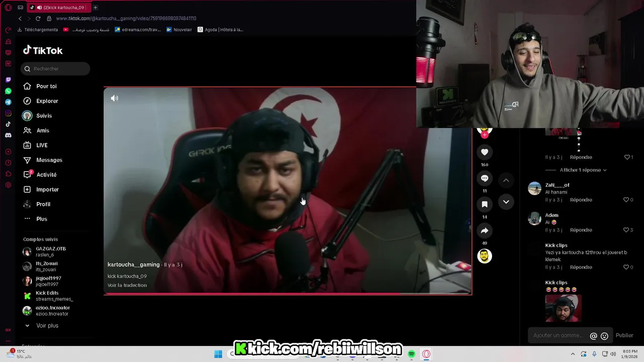Share the video via arrow icon
The width and height of the screenshot is (644, 362).
point(485,231)
